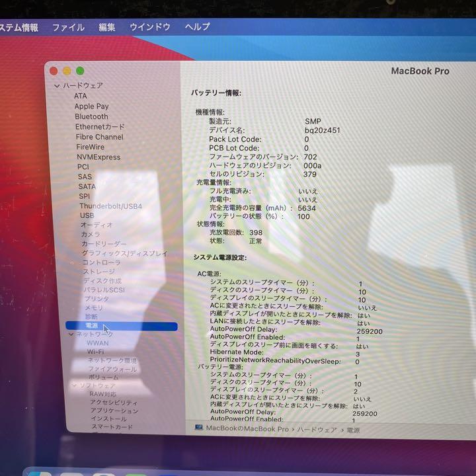Open the ファイル menu
Image resolution: width=476 pixels, height=476 pixels.
69,28
